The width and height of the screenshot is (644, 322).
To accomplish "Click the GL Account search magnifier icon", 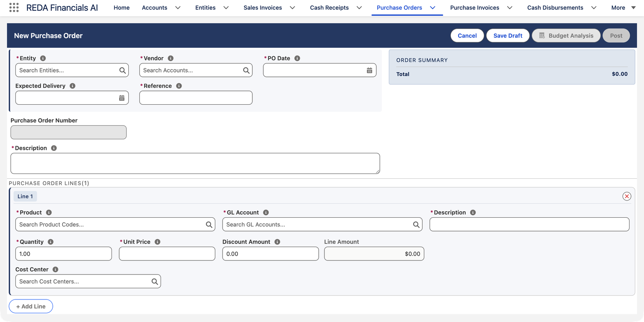I will [417, 225].
